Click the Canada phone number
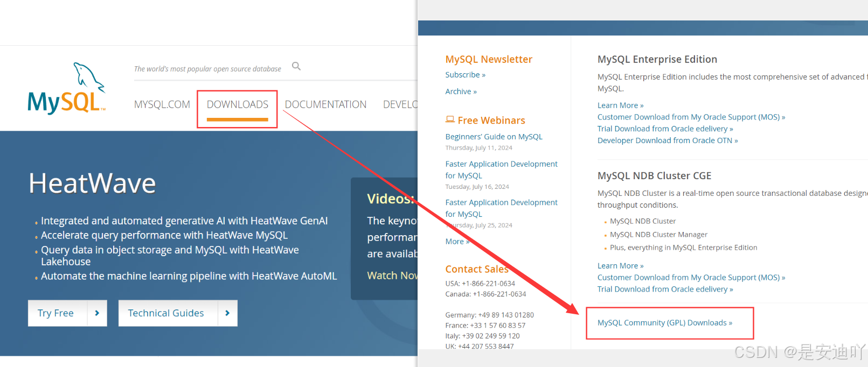 [499, 294]
